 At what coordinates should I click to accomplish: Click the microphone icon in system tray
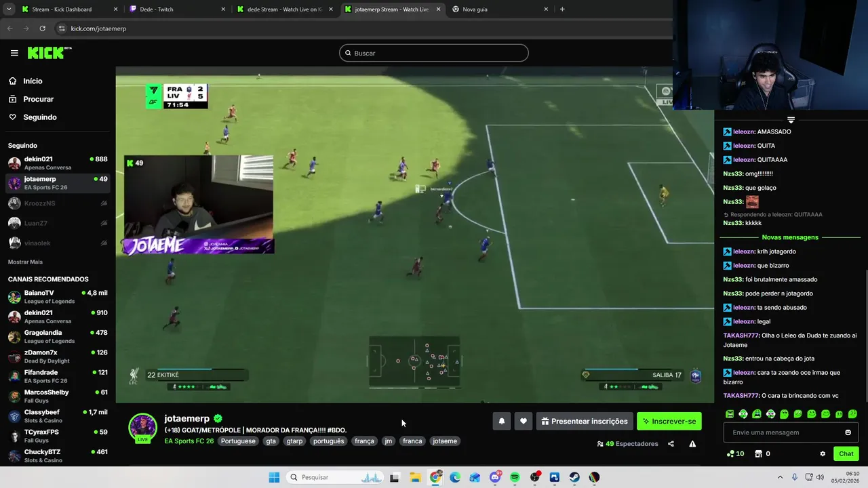[x=794, y=477]
